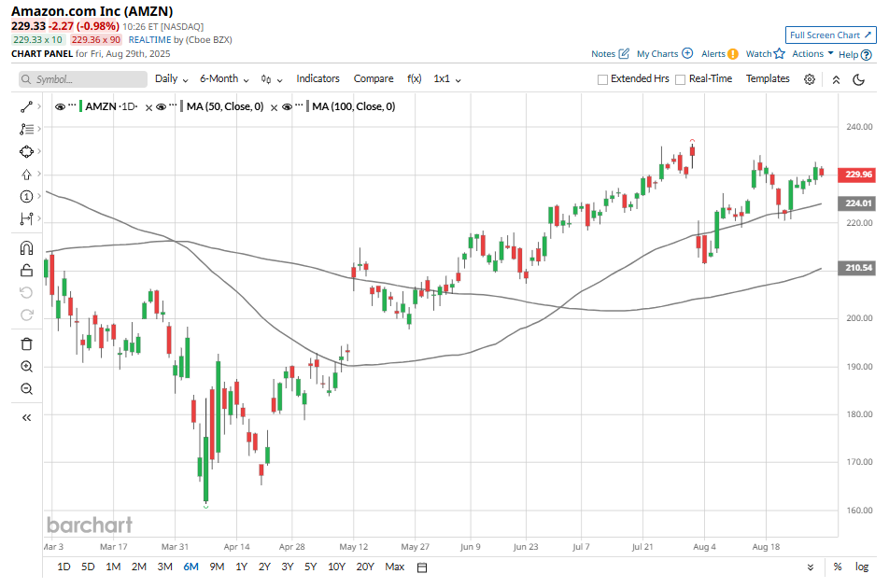Click the unlock drawings padlock icon
Screen dimensions: 889x588
pos(26,271)
